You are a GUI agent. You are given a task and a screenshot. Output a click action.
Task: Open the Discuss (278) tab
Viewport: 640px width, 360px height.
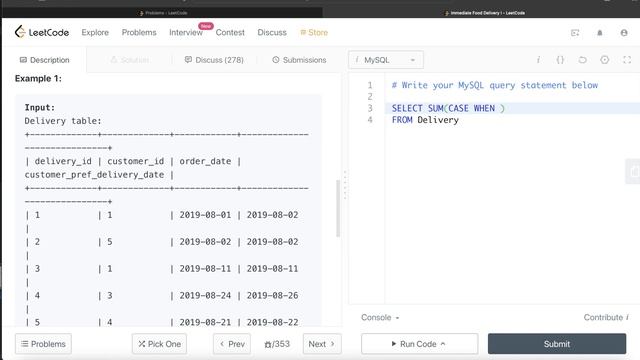[x=214, y=60]
